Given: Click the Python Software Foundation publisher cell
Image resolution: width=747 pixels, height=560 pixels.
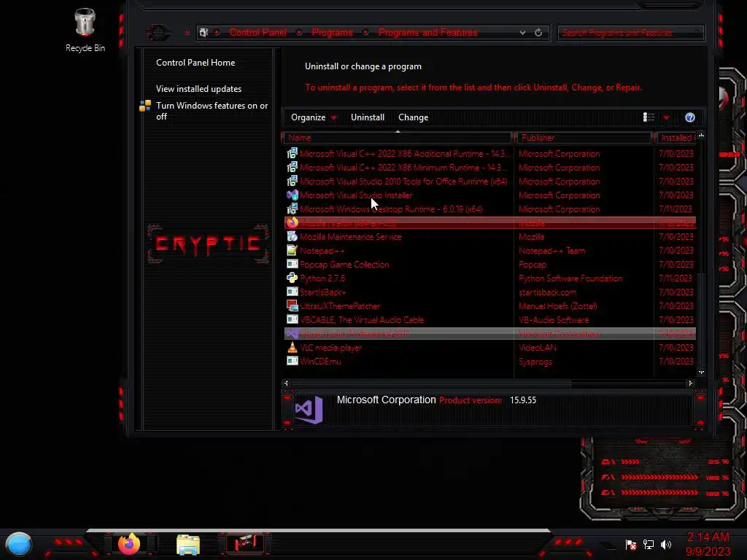Looking at the screenshot, I should point(570,278).
